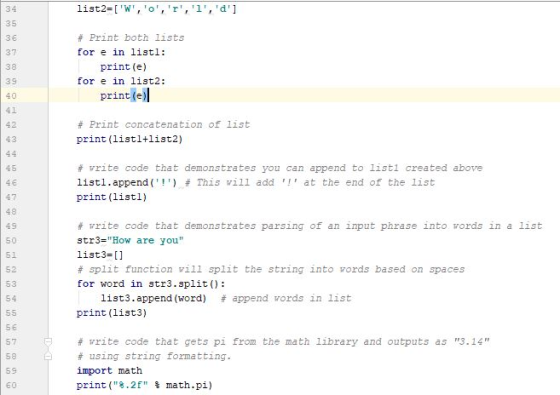Screen dimensions: 560x395
Task: Click the list3.append(word) call
Action: [x=154, y=298]
